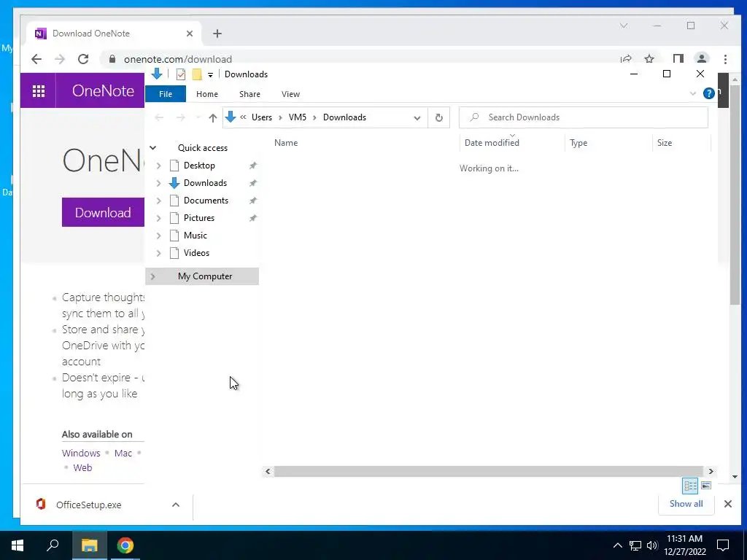The height and width of the screenshot is (560, 747).
Task: Expand the Pictures tree node
Action: (158, 219)
